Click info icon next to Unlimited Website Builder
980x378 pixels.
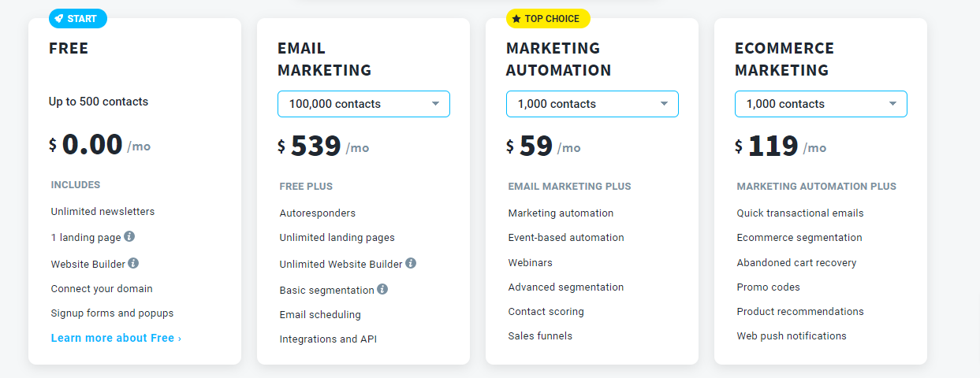411,264
